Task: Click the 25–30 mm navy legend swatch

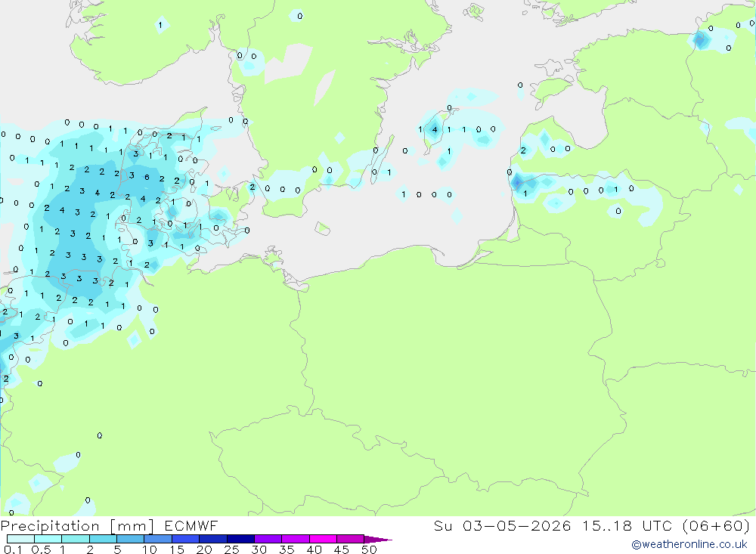Action: (240, 539)
